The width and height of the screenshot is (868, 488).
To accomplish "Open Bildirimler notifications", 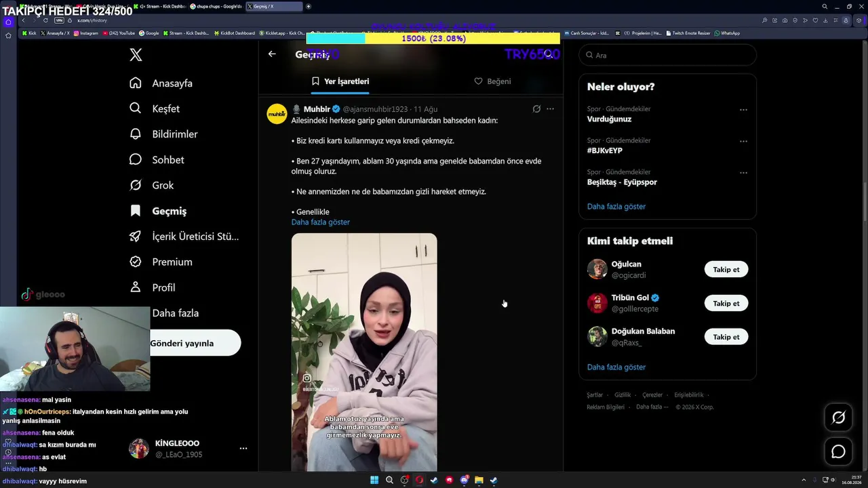I will 163,134.
